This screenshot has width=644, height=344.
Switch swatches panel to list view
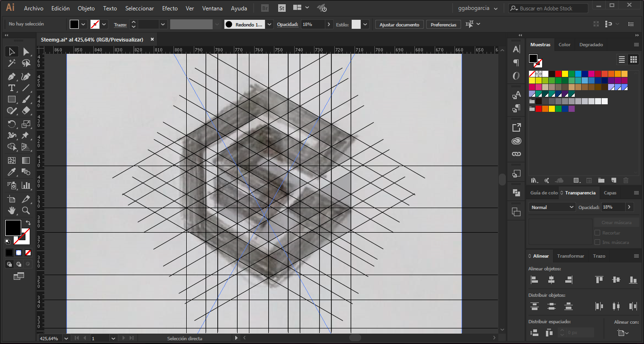coord(621,59)
